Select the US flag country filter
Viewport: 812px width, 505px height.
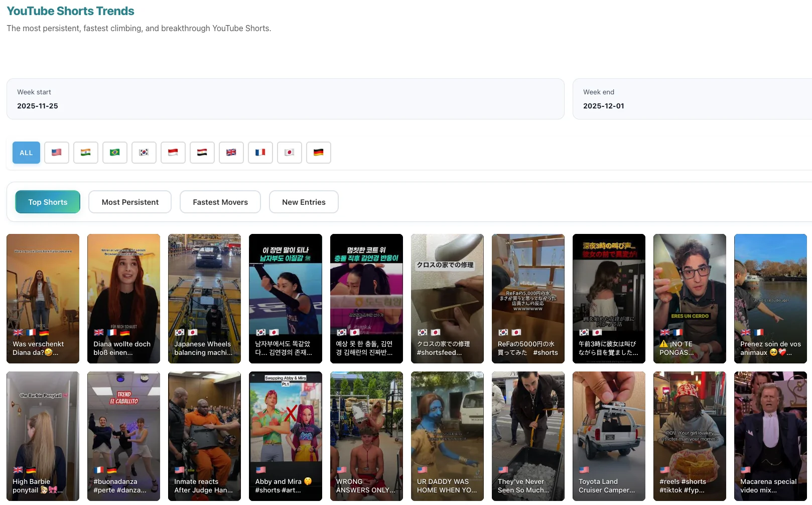tap(56, 152)
